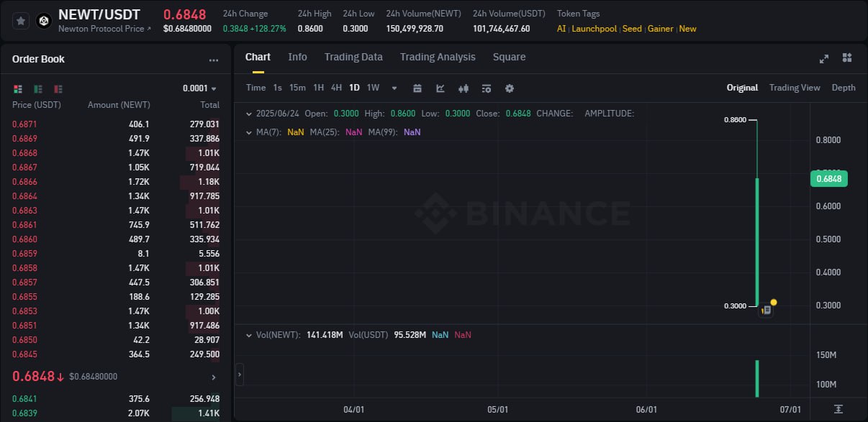Open chart settings gear
The width and height of the screenshot is (868, 422).
point(510,88)
